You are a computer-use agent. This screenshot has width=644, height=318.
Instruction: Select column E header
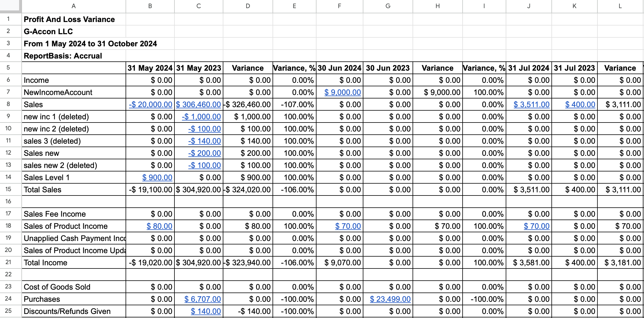pos(295,6)
